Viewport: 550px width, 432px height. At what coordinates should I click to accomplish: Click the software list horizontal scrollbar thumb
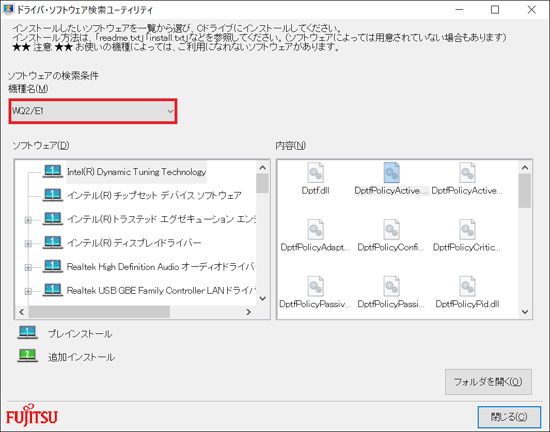(x=99, y=312)
